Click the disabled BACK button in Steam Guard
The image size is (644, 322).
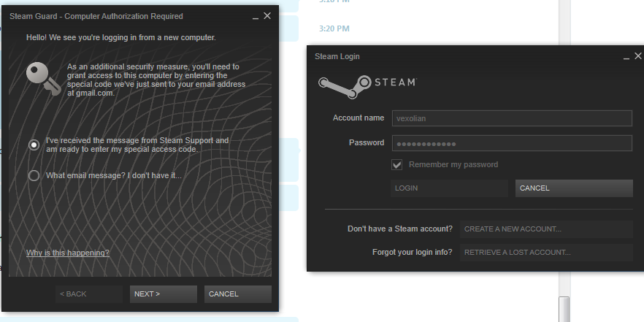[x=89, y=294]
